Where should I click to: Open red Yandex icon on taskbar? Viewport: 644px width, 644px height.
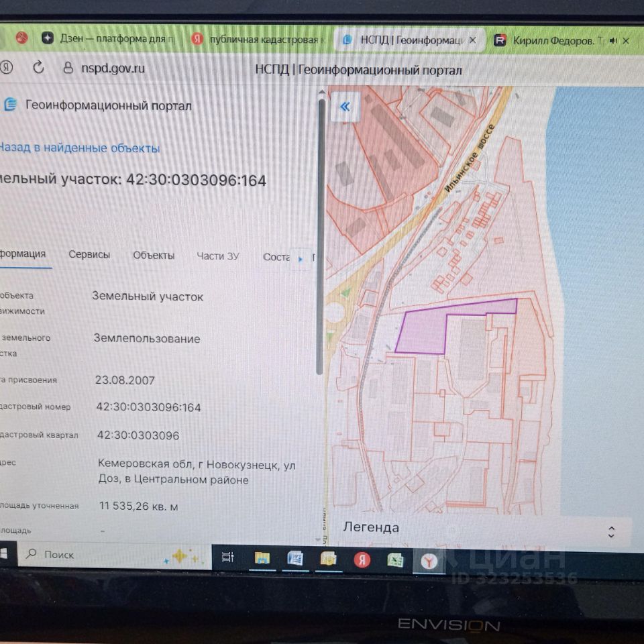[x=362, y=559]
